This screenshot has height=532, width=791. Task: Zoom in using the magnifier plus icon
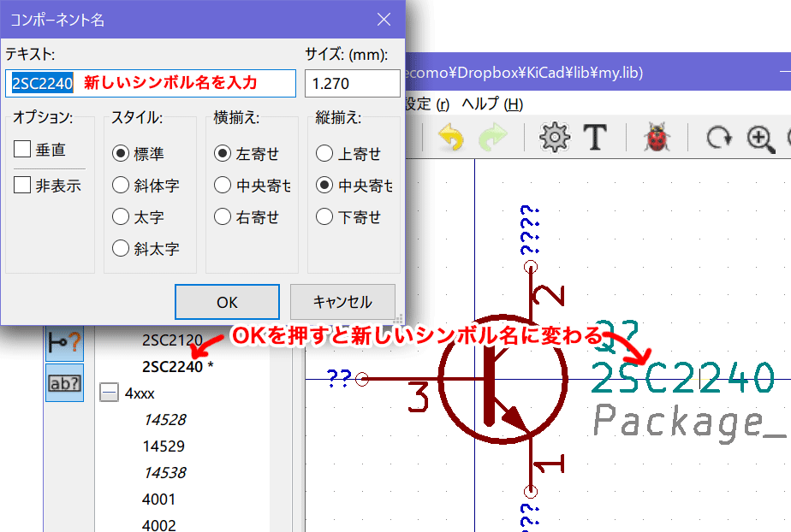pyautogui.click(x=759, y=137)
